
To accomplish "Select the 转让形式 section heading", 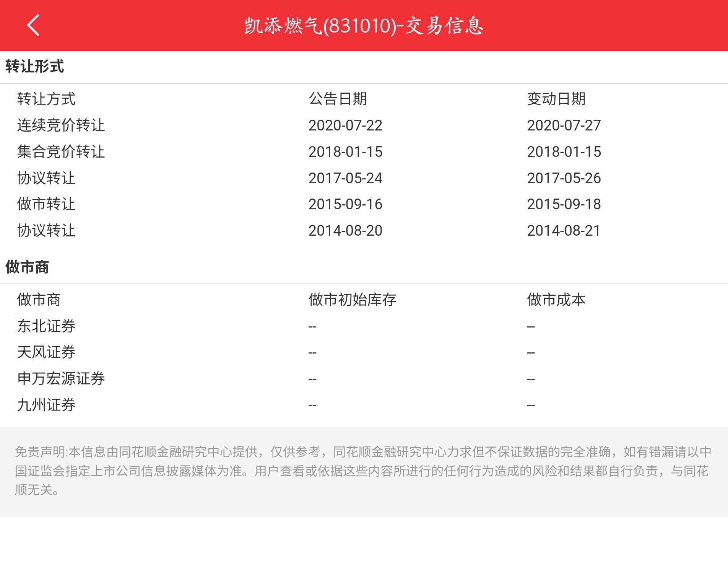I will coord(35,66).
